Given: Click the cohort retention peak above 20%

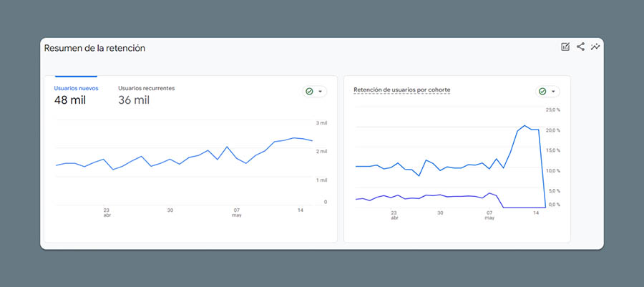Looking at the screenshot, I should click(x=525, y=125).
